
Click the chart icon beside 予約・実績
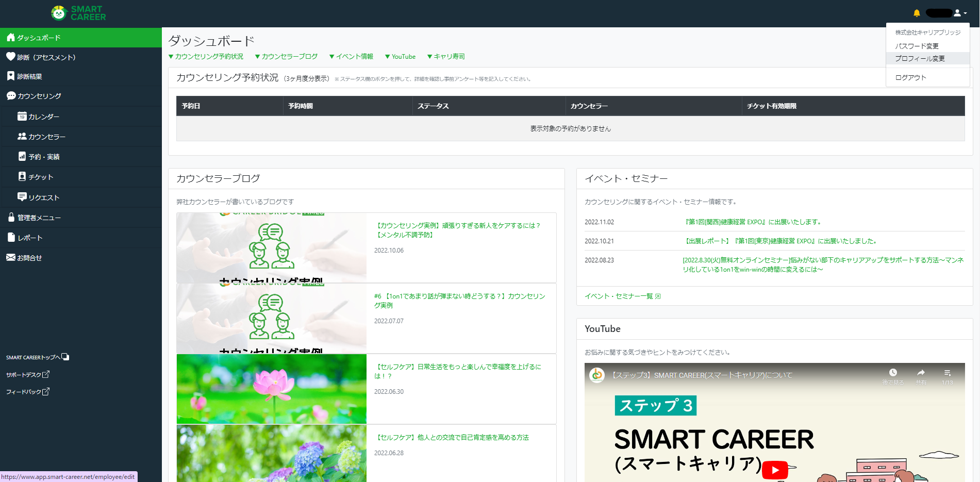coord(22,156)
